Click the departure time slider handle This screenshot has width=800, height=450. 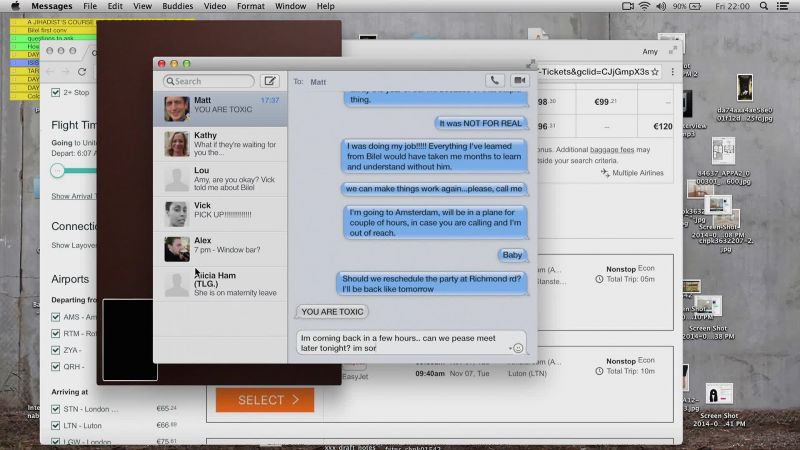pyautogui.click(x=57, y=170)
